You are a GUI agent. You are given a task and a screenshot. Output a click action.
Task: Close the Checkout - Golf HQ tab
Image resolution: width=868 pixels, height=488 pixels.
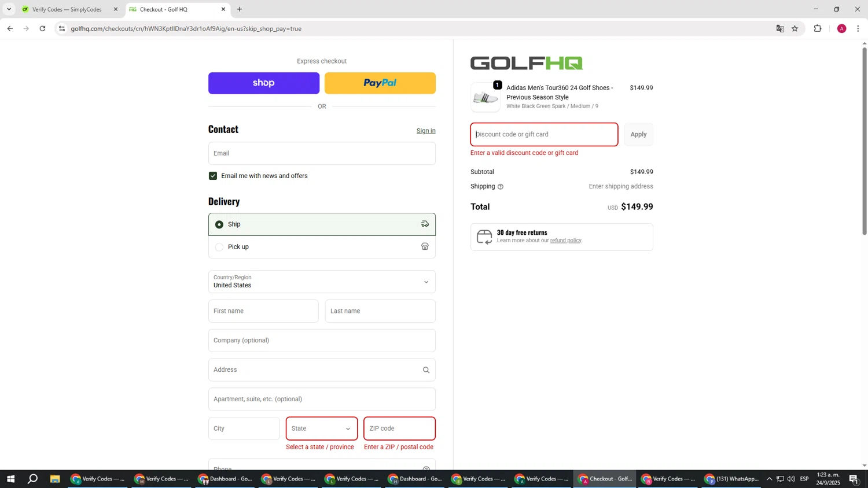[223, 9]
